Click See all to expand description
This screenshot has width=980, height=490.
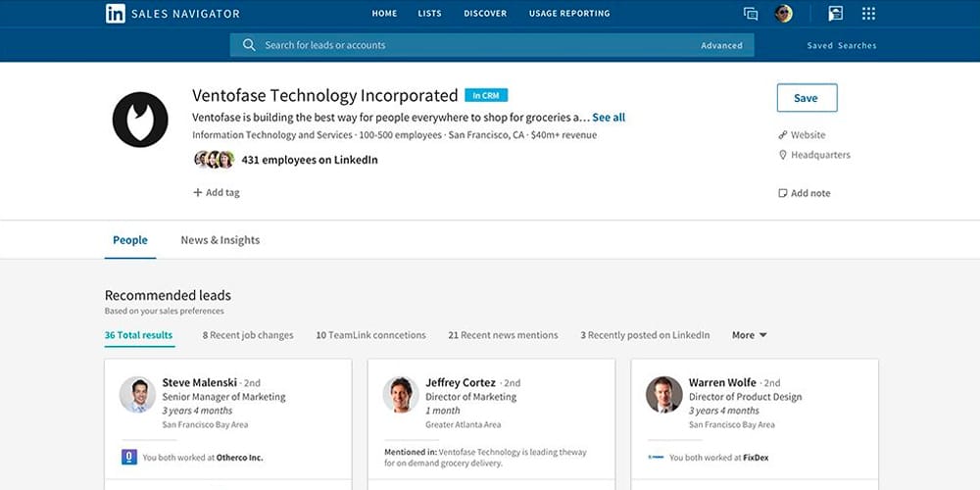pos(609,118)
